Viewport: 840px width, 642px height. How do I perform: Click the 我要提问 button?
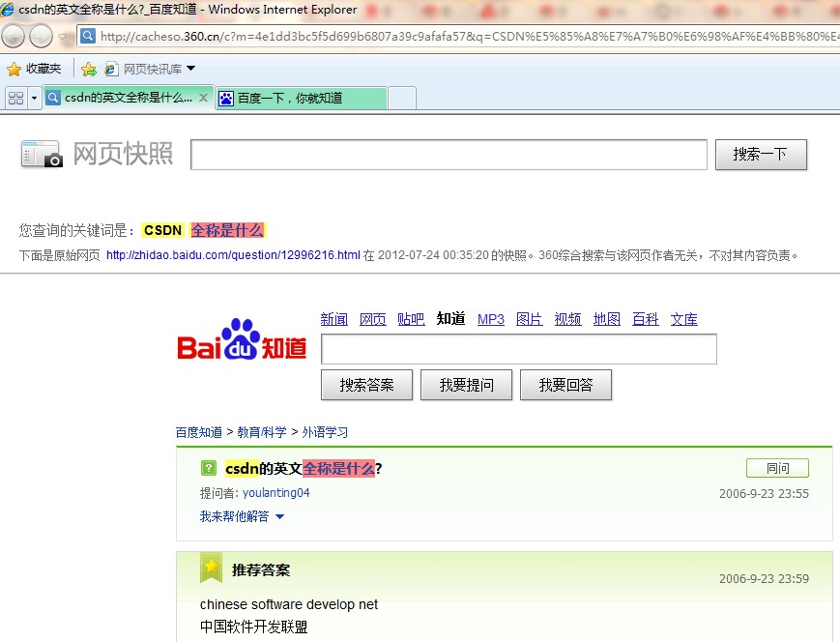point(467,385)
